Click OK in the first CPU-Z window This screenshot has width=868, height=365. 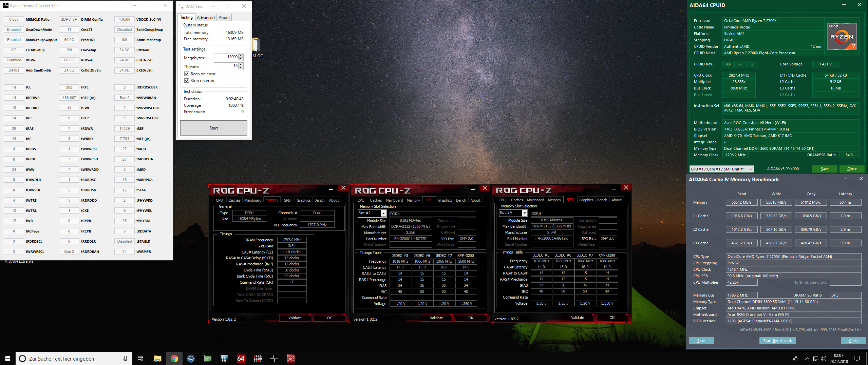[329, 318]
